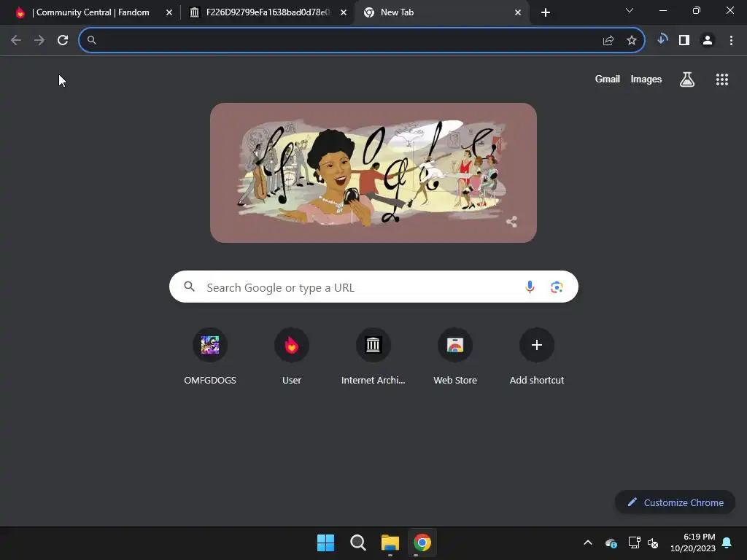Start voice search with the microphone
This screenshot has width=747, height=560.
(x=530, y=287)
